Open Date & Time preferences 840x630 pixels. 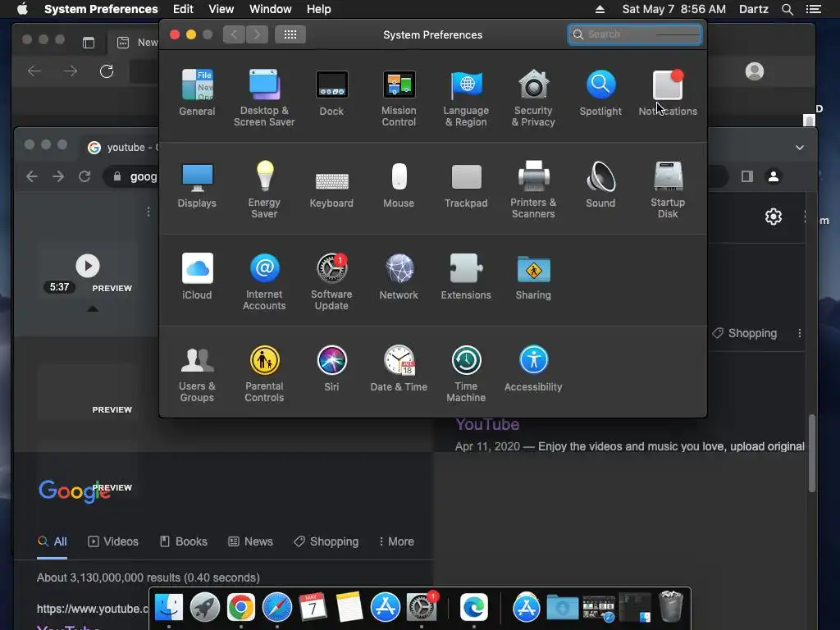399,368
